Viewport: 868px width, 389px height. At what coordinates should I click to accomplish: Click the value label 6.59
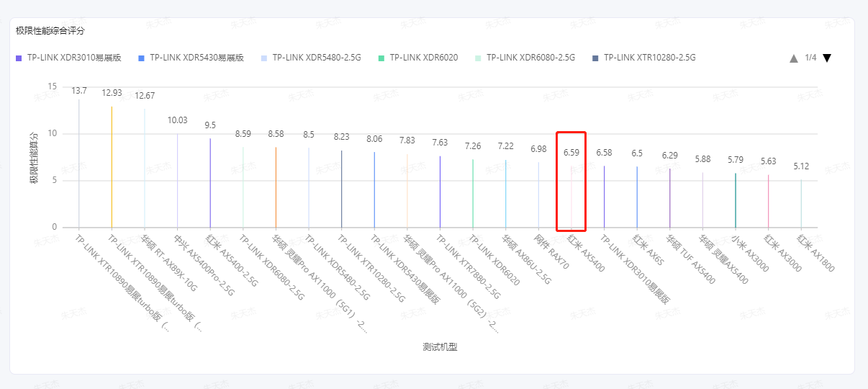[x=571, y=153]
